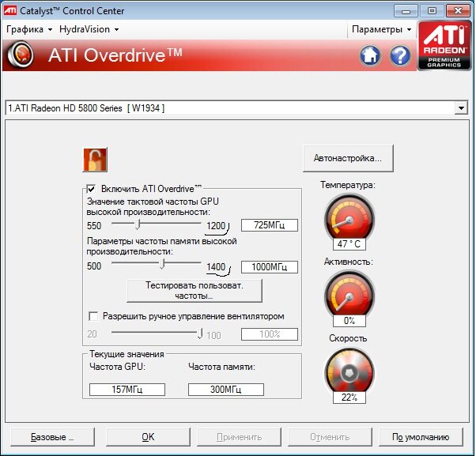Open the ATI Radeon HD 5800 Series dropdown
The height and width of the screenshot is (456, 476).
461,108
